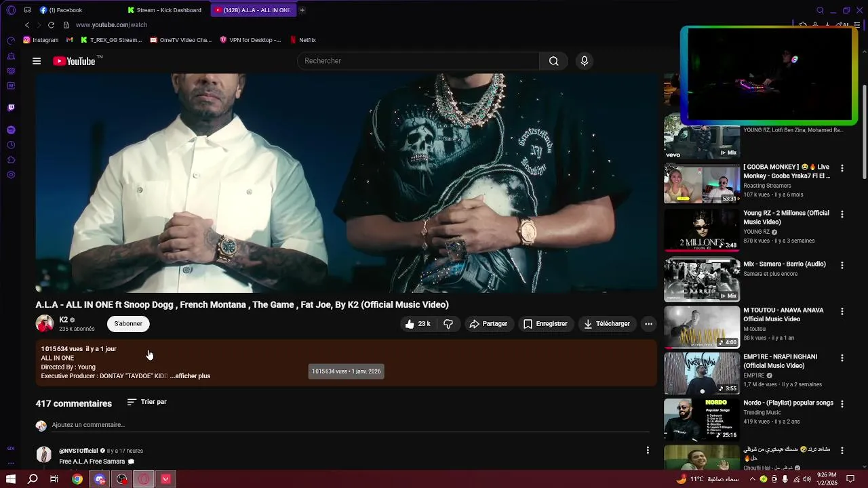
Task: Dislike the video with the thumbs-down
Action: point(448,324)
